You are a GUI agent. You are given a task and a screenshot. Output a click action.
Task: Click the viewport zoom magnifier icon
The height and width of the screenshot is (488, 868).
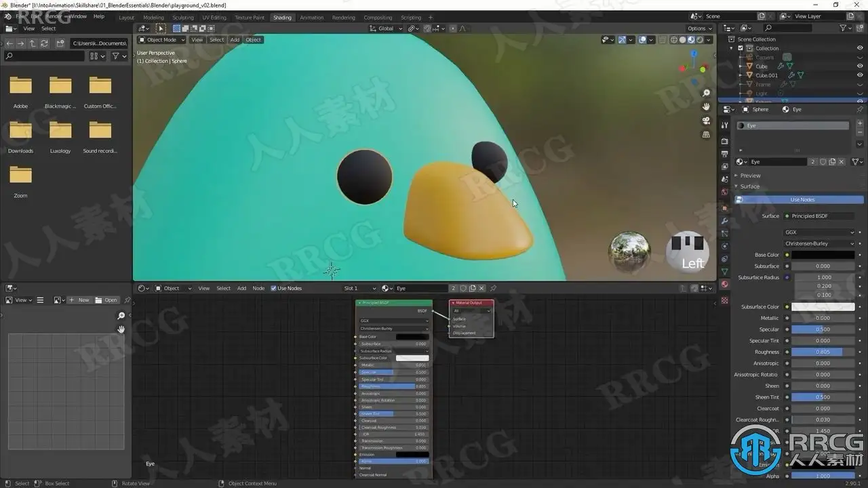706,93
